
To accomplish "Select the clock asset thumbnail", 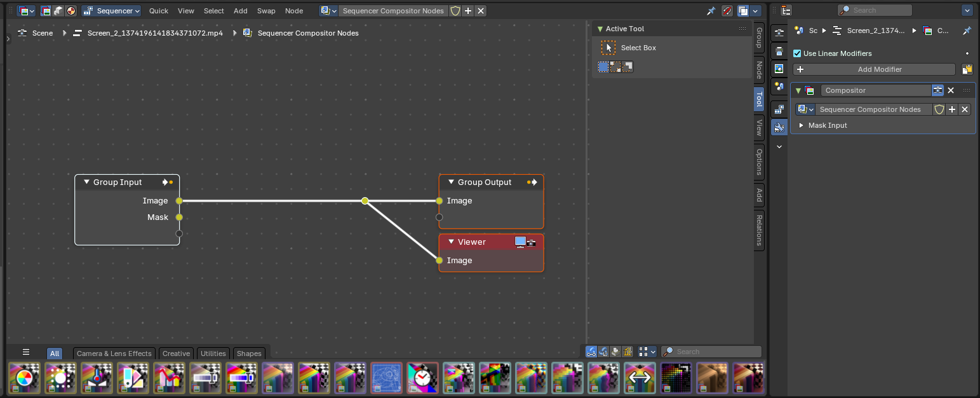I will coord(422,378).
